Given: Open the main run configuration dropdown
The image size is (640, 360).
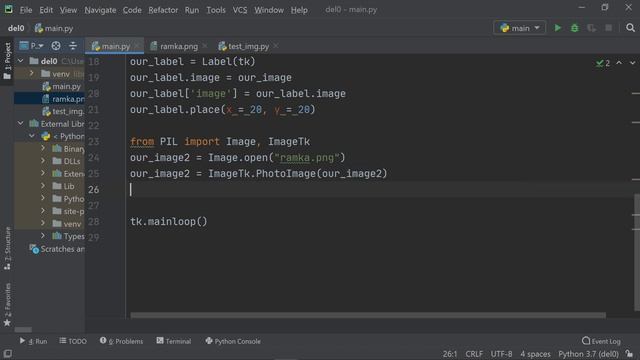Looking at the screenshot, I should pyautogui.click(x=520, y=28).
